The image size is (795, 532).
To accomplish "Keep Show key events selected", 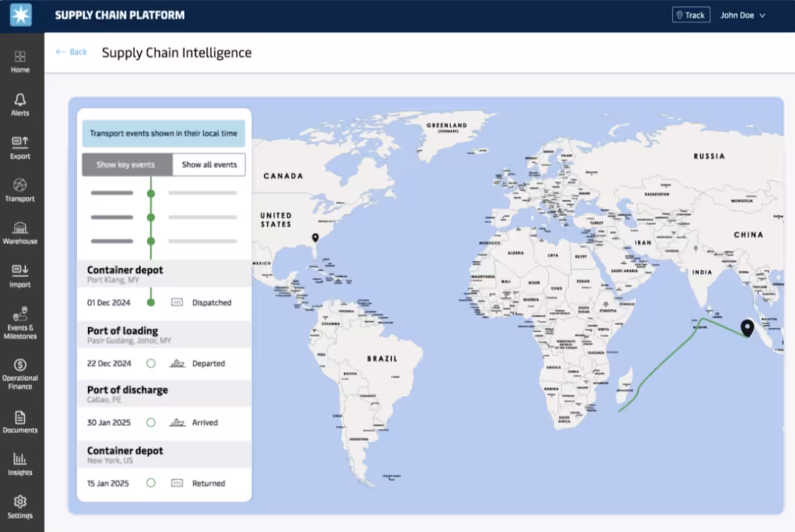I will [x=126, y=164].
